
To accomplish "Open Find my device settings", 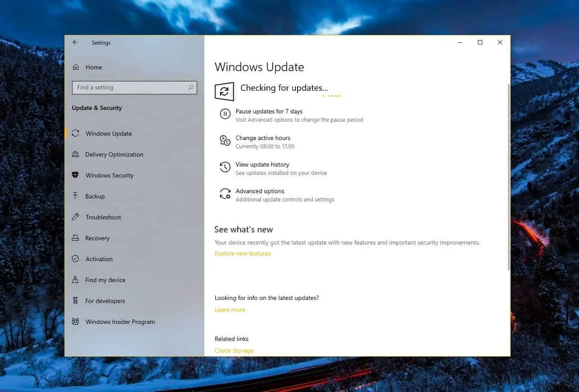I will (105, 280).
